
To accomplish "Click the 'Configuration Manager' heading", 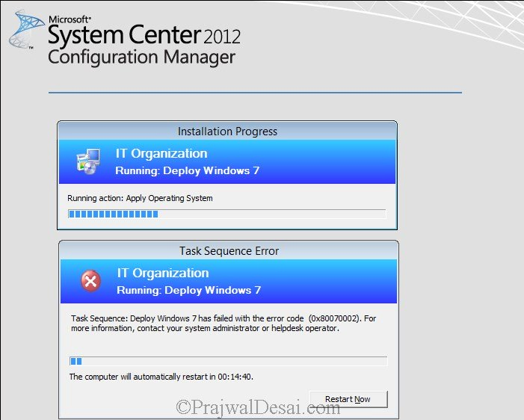I will click(x=142, y=57).
